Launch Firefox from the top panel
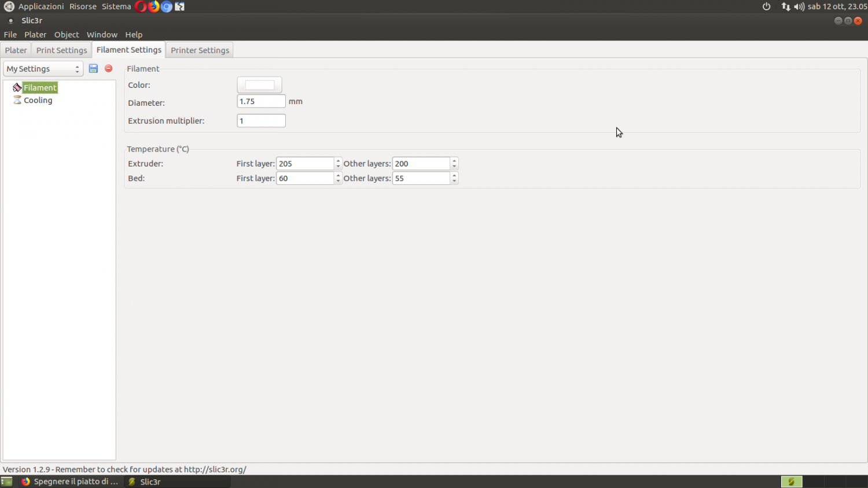The height and width of the screenshot is (488, 868). (153, 6)
